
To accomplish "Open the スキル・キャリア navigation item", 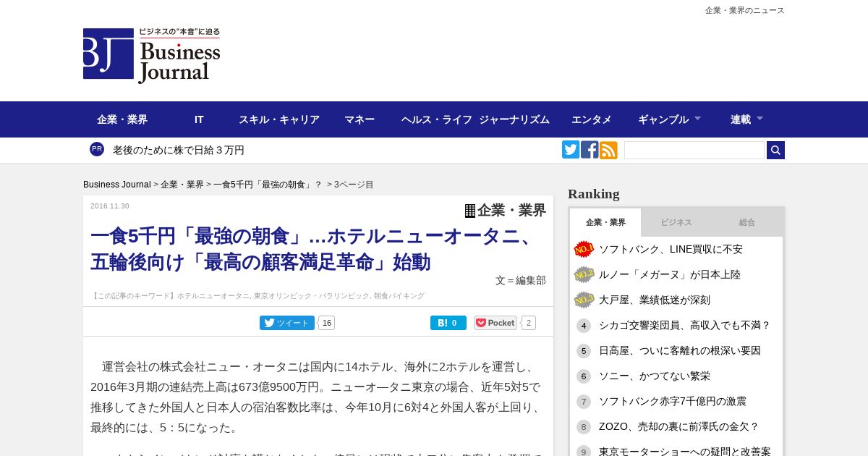I will point(279,119).
